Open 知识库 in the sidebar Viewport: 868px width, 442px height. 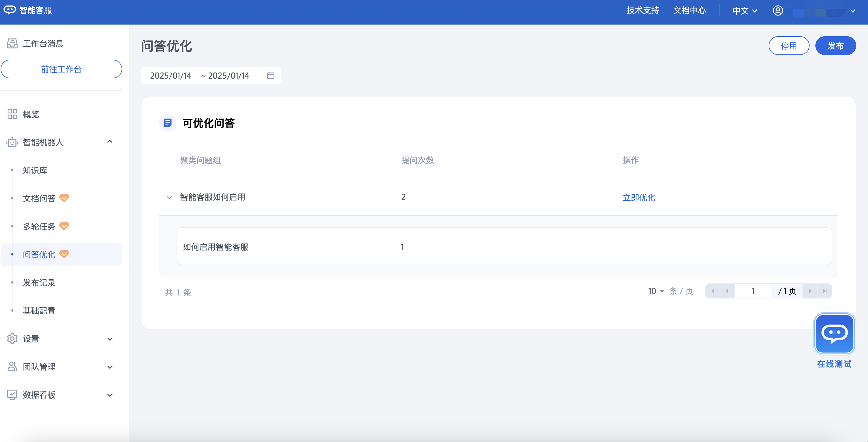pos(35,171)
